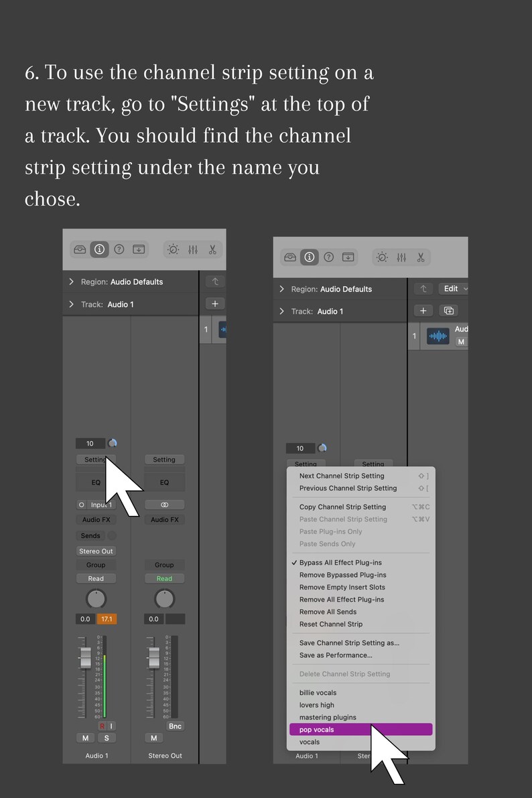The image size is (532, 798).
Task: Open Mixer sliders icon in right screenshot
Action: 401,257
